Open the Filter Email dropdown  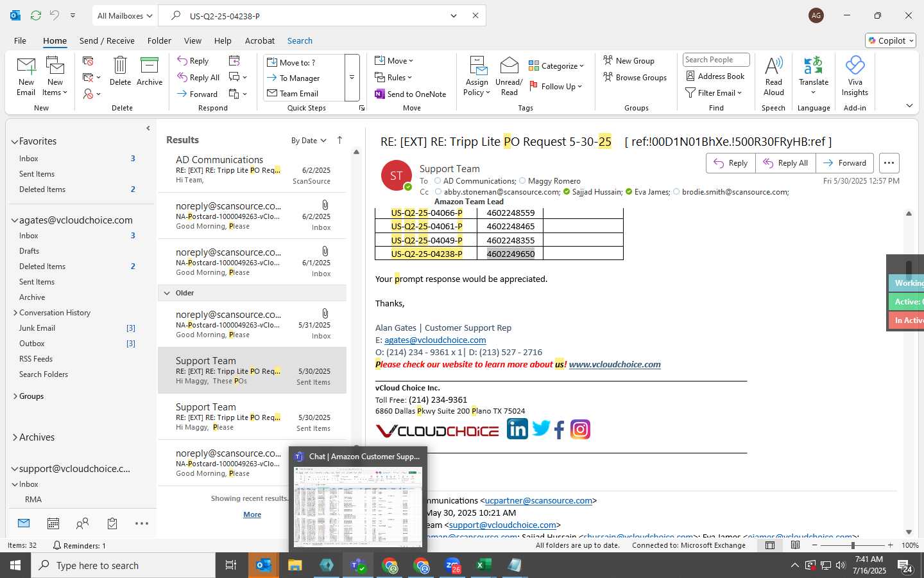click(714, 92)
